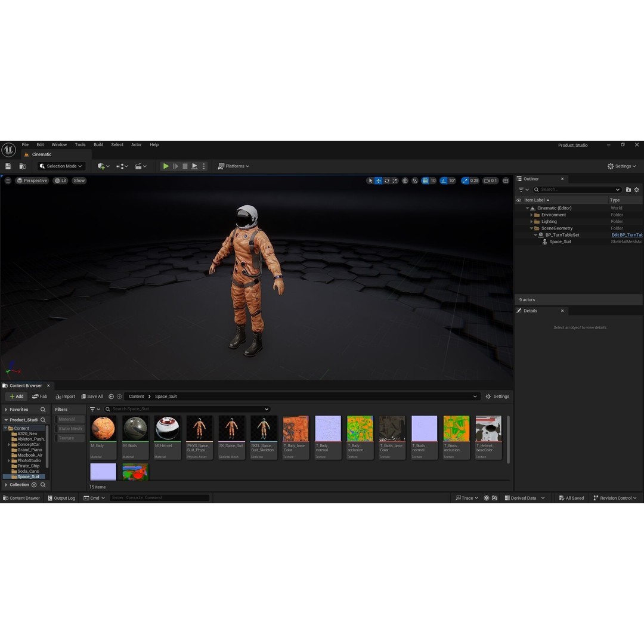Image resolution: width=644 pixels, height=644 pixels.
Task: Create new folder icon in the Outliner
Action: click(628, 190)
